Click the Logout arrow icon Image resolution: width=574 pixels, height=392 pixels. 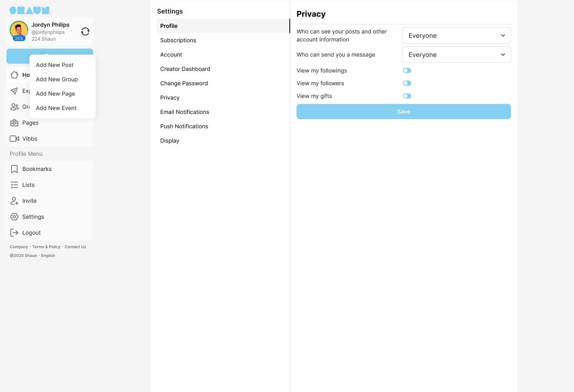coord(14,233)
